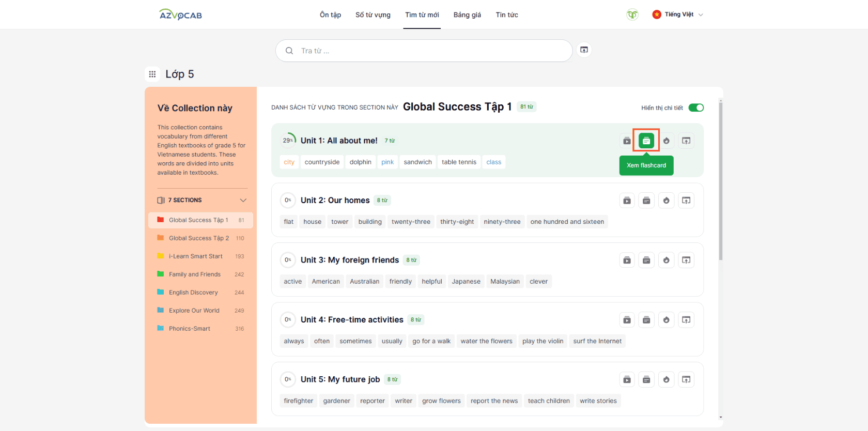The width and height of the screenshot is (868, 431).
Task: Click the word 'tower' chip
Action: [x=339, y=222]
